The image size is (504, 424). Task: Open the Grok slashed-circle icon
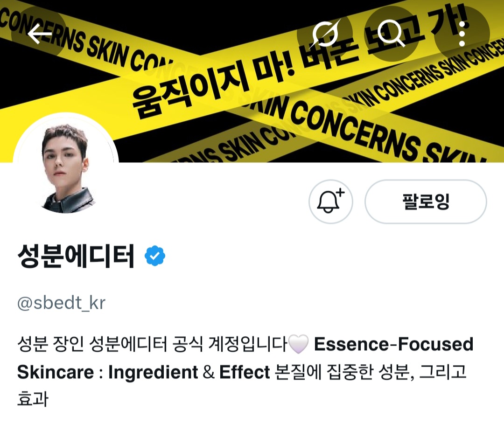[x=325, y=34]
